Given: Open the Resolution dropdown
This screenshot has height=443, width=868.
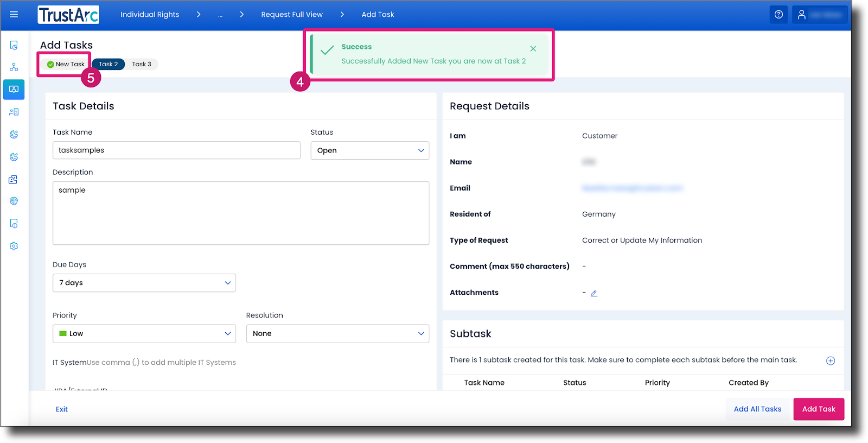Looking at the screenshot, I should pos(337,333).
